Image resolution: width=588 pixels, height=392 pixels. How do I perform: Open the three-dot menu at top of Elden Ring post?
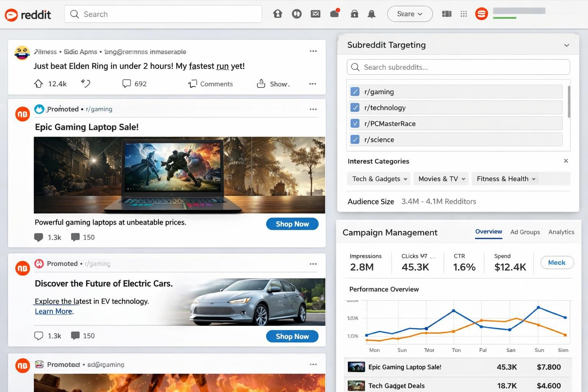[313, 51]
